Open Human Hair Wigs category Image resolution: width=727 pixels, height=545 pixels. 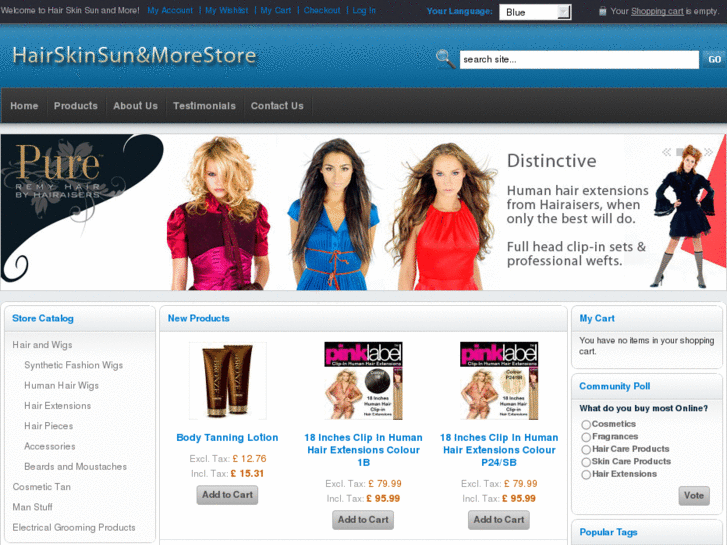[62, 385]
